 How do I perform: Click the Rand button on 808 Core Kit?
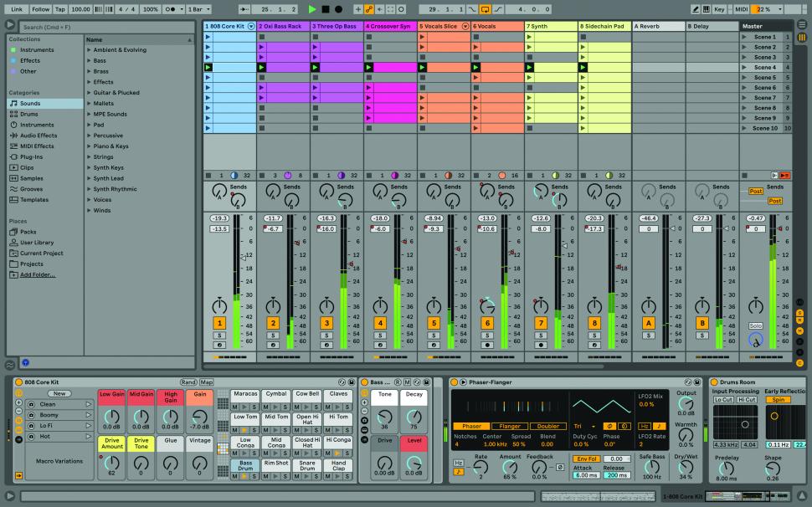coord(188,382)
